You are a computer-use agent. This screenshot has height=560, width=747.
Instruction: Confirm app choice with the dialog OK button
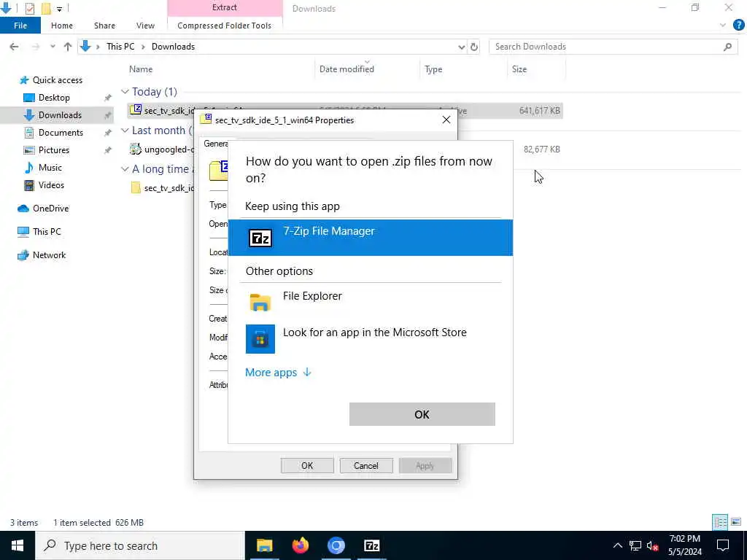tap(422, 414)
